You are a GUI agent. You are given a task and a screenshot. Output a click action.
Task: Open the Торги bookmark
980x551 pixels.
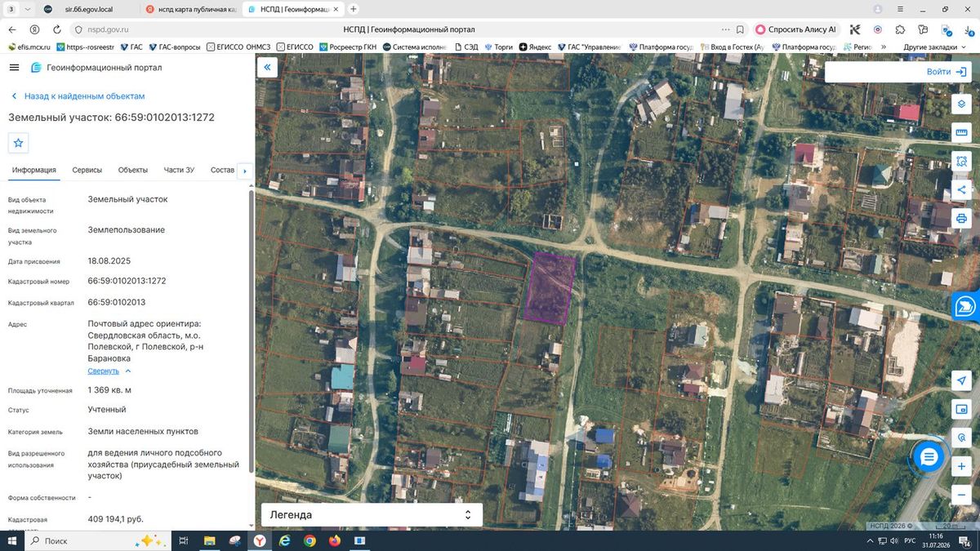[498, 47]
